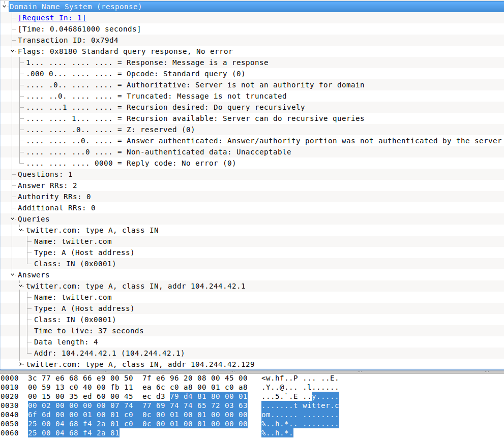Click hex offset 0030 row in bytes pane
The image size is (504, 441).
point(9,406)
